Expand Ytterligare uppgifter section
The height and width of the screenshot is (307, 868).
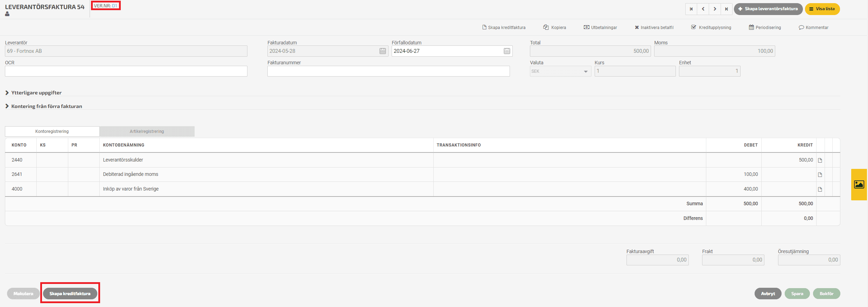[34, 93]
